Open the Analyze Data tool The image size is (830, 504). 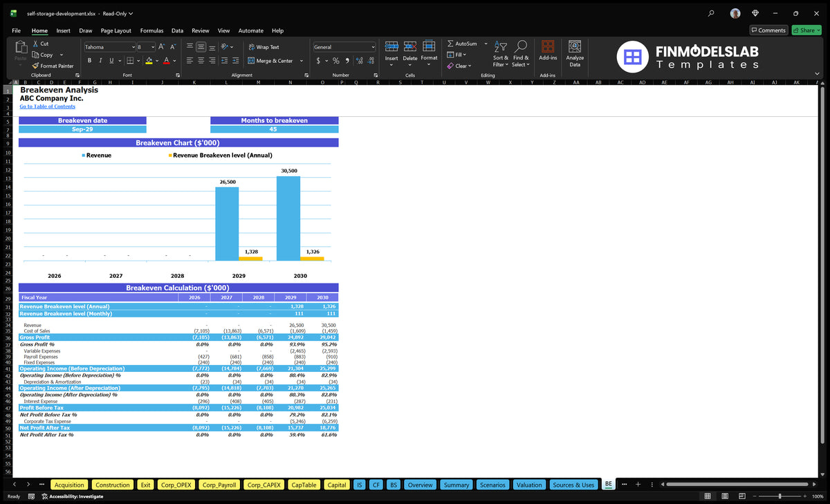pyautogui.click(x=575, y=53)
